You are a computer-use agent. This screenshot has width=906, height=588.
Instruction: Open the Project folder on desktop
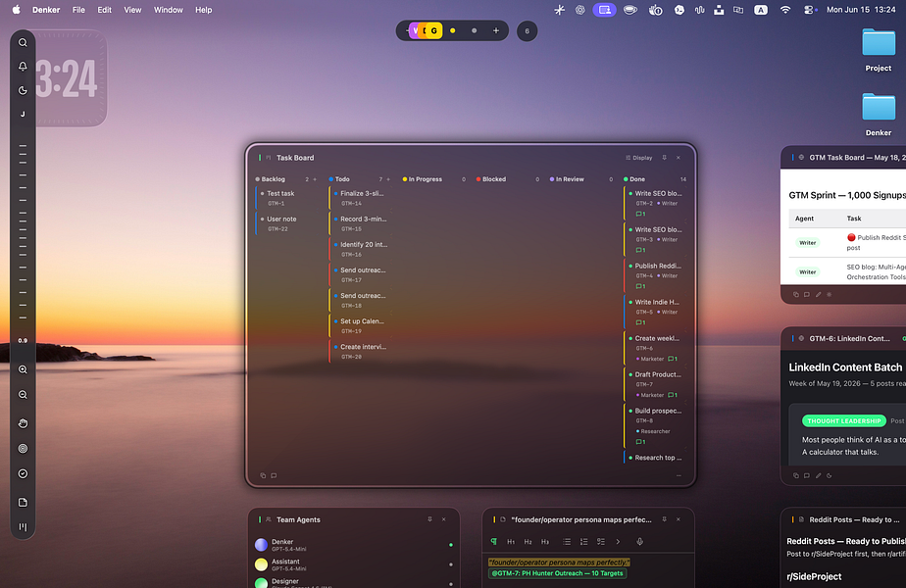[x=879, y=50]
